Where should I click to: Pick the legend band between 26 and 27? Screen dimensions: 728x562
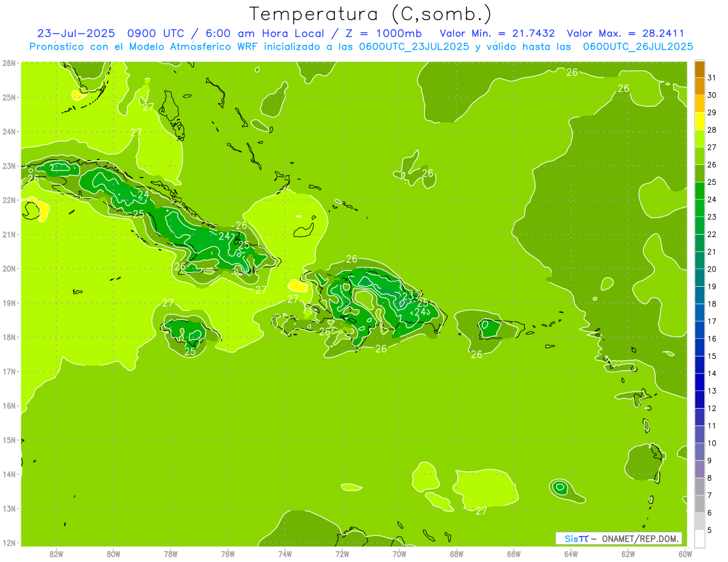click(x=699, y=156)
